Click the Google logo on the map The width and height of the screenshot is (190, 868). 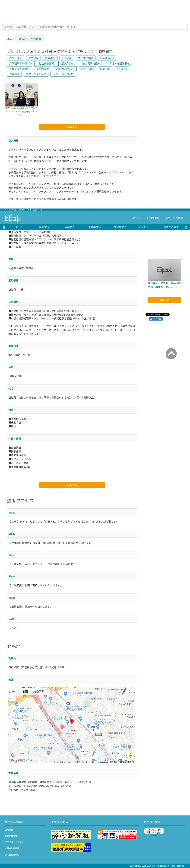tap(14, 761)
